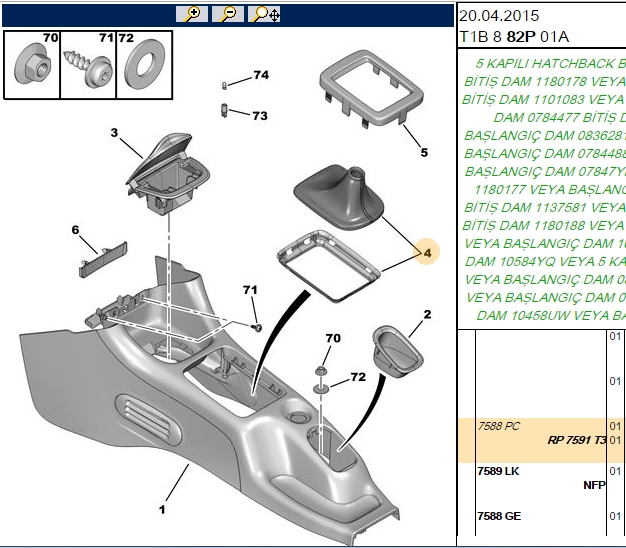Select callout number 5 by the surround frame
This screenshot has width=626, height=548.
click(424, 152)
